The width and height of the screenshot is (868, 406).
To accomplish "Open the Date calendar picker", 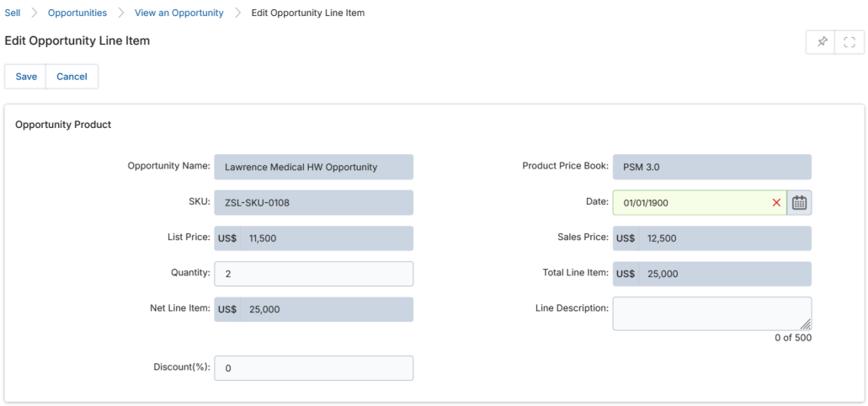I will tap(799, 203).
